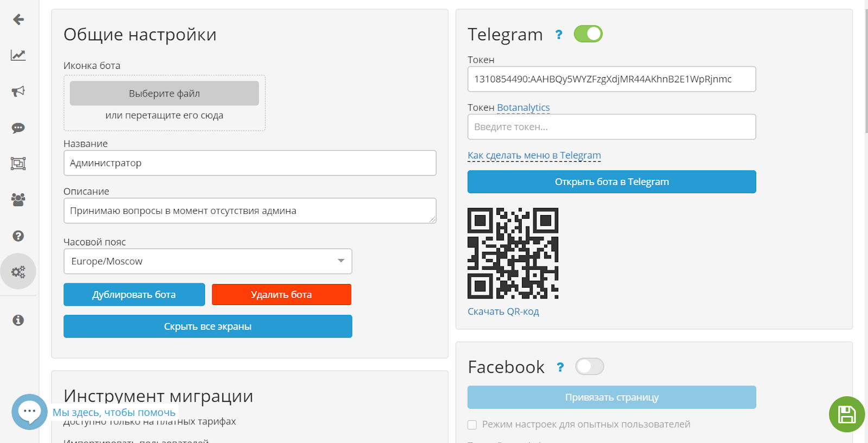The width and height of the screenshot is (868, 443).
Task: Open the support chat bubble widget
Action: coord(29,412)
